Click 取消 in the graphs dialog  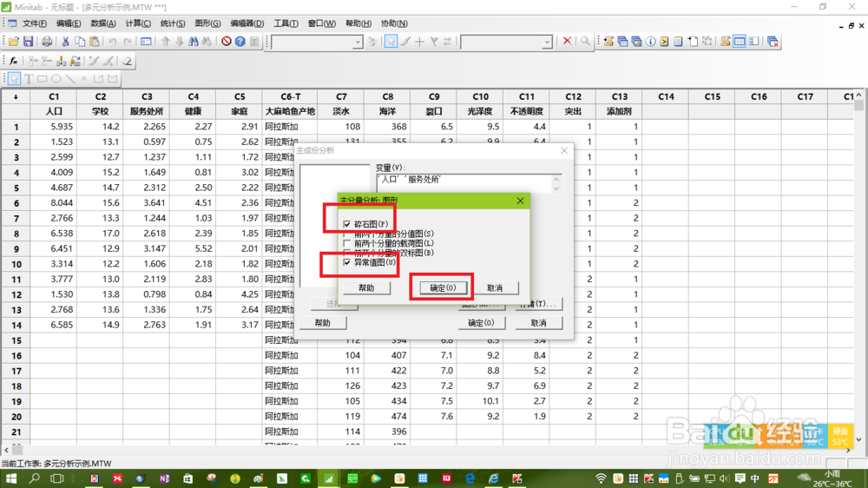[495, 288]
